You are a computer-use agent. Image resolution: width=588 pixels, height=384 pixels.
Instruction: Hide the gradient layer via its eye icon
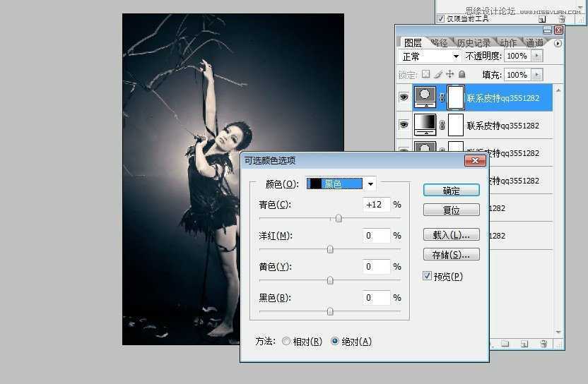point(404,124)
